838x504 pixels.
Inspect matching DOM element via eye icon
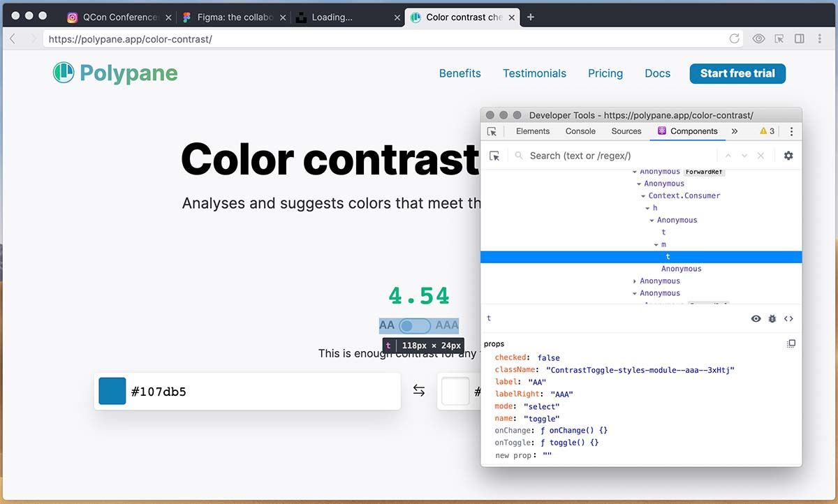coord(756,318)
